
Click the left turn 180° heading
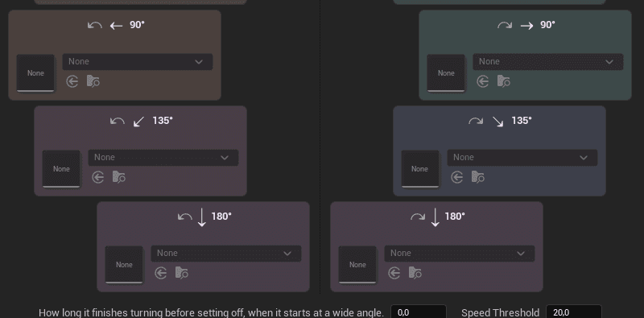point(204,217)
